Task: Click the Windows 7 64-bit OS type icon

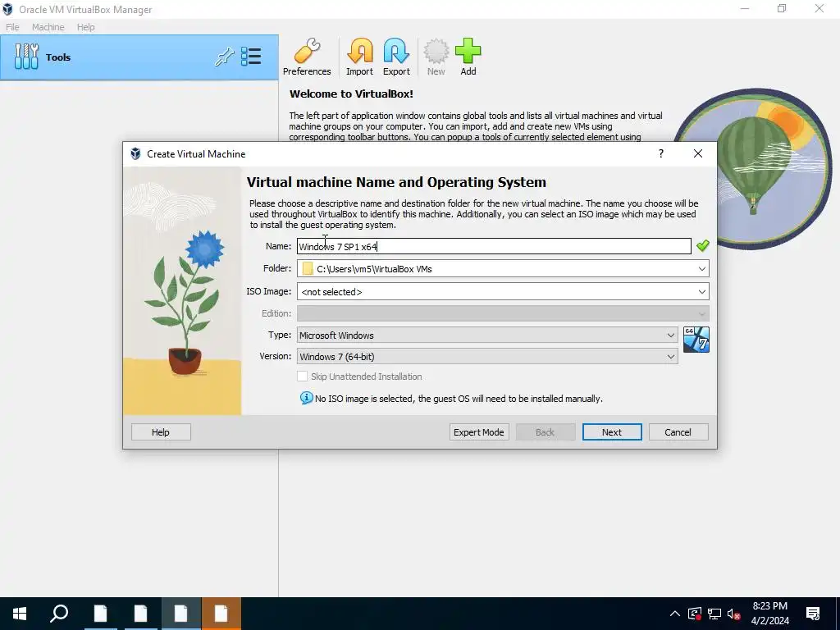Action: point(696,340)
